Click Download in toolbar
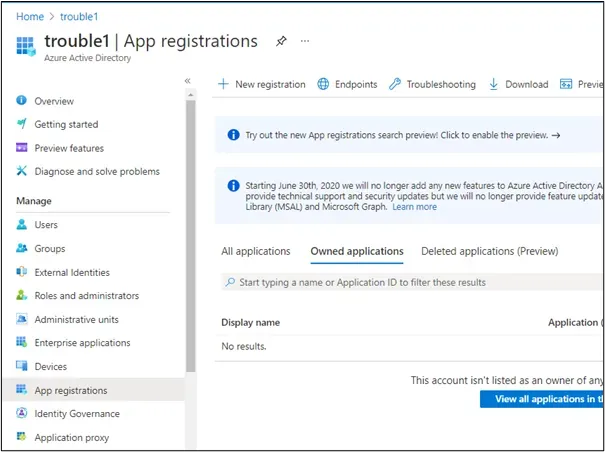605x452 pixels. (x=527, y=84)
